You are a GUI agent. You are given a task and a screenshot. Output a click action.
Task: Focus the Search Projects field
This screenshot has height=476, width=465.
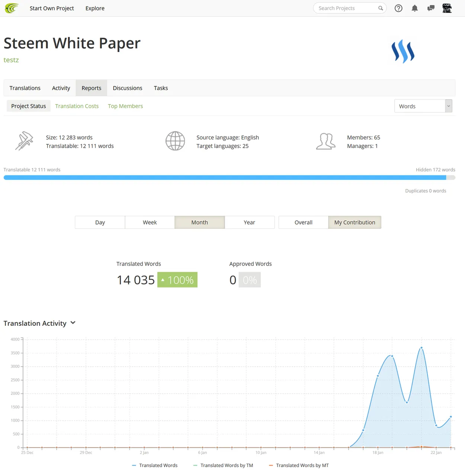[350, 8]
